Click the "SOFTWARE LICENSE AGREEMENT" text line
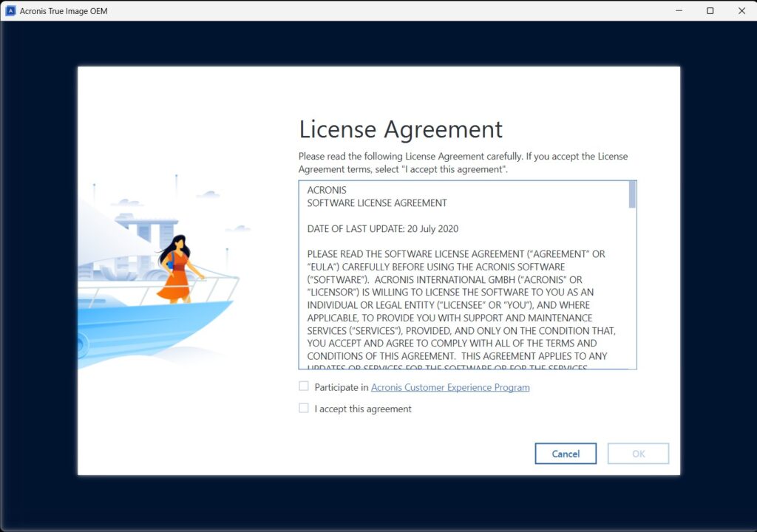This screenshot has width=757, height=532. [377, 203]
